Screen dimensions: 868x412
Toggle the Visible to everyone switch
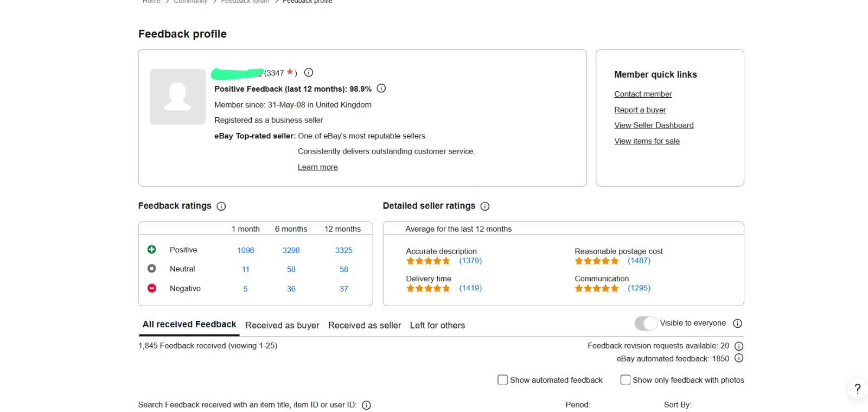[x=646, y=324]
